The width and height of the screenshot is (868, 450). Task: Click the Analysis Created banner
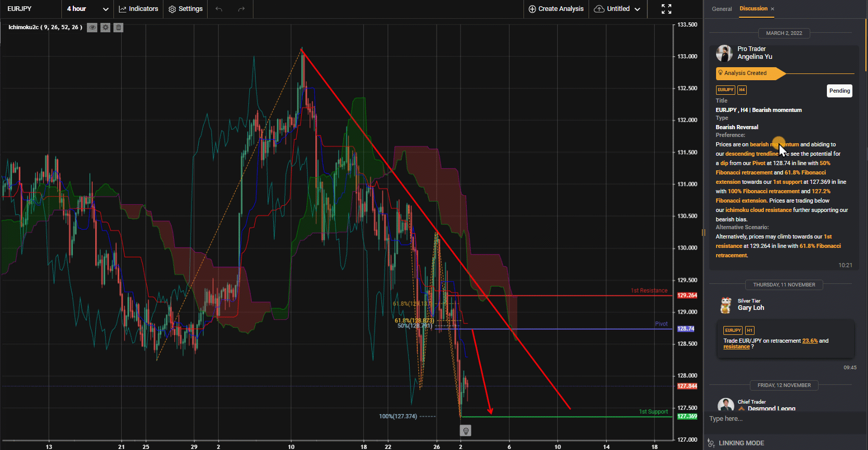pos(750,73)
